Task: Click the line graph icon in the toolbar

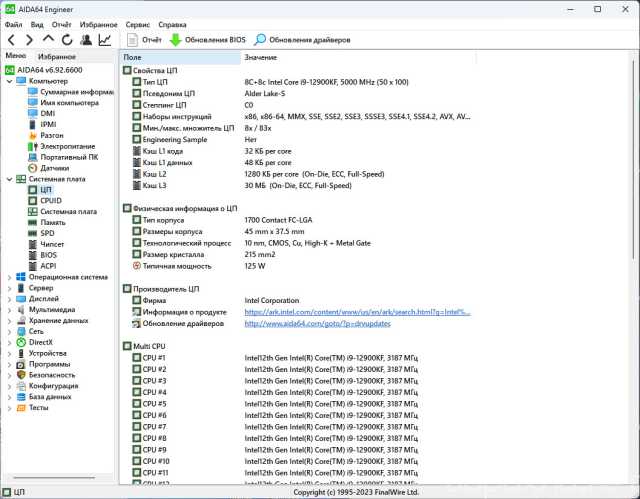Action: pyautogui.click(x=105, y=40)
